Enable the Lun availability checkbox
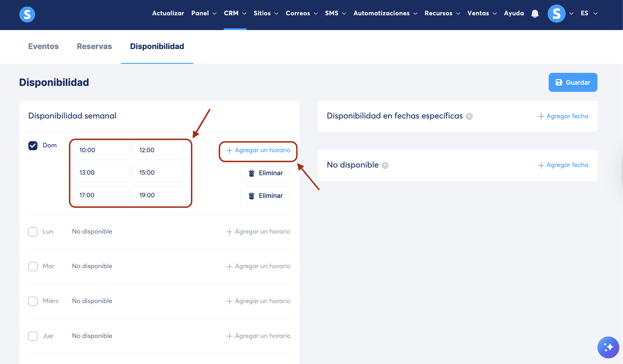Image resolution: width=623 pixels, height=364 pixels. [33, 232]
